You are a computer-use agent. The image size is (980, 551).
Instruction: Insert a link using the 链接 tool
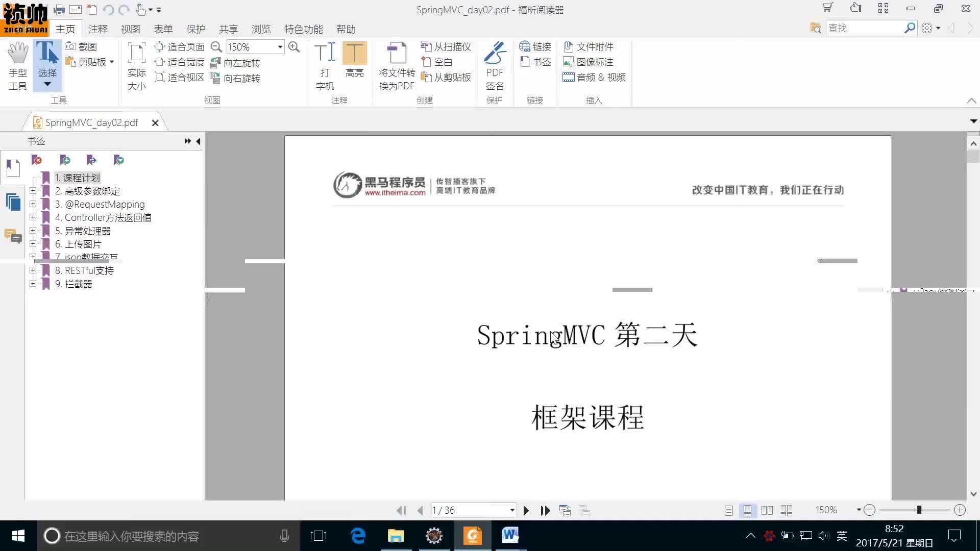[x=535, y=46]
